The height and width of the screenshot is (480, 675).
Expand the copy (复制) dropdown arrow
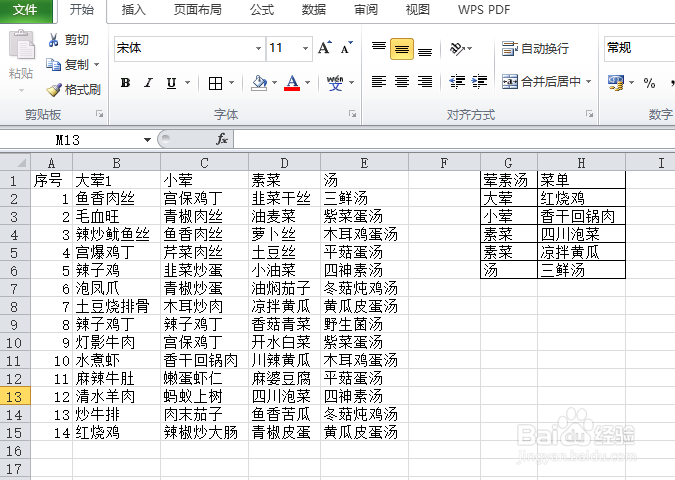[x=96, y=65]
